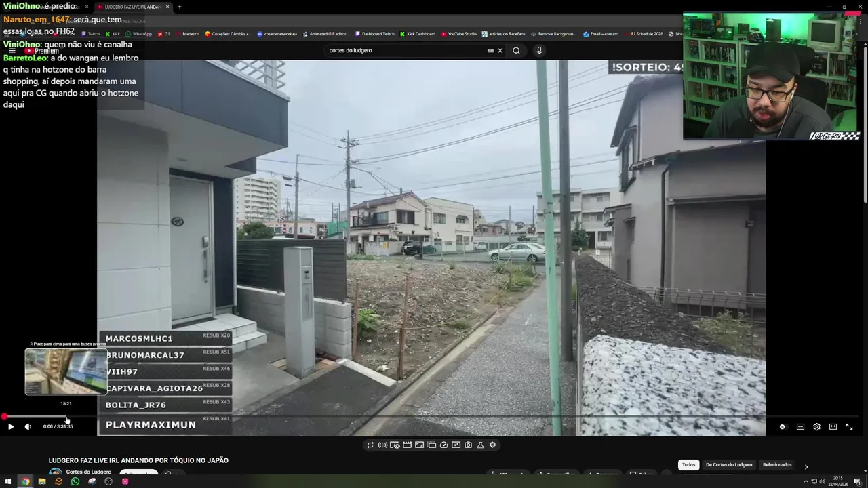Click the audio boost icon below player
The image size is (868, 488).
click(382, 445)
